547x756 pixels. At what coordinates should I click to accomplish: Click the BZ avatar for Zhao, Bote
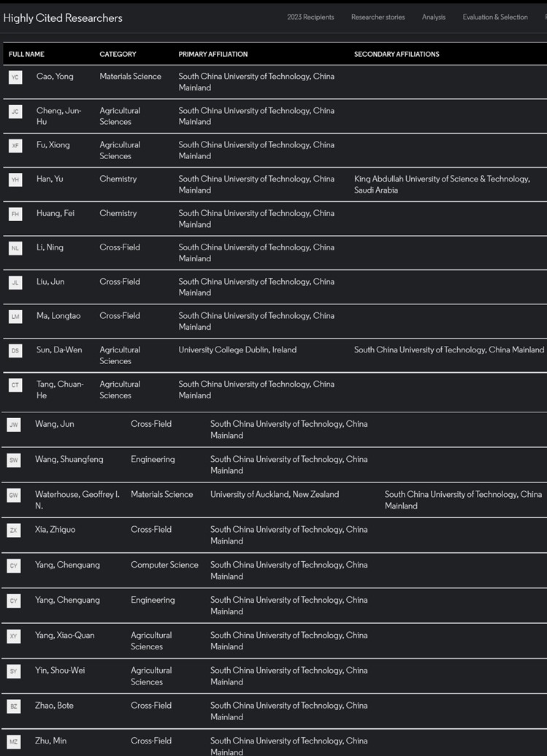click(14, 706)
